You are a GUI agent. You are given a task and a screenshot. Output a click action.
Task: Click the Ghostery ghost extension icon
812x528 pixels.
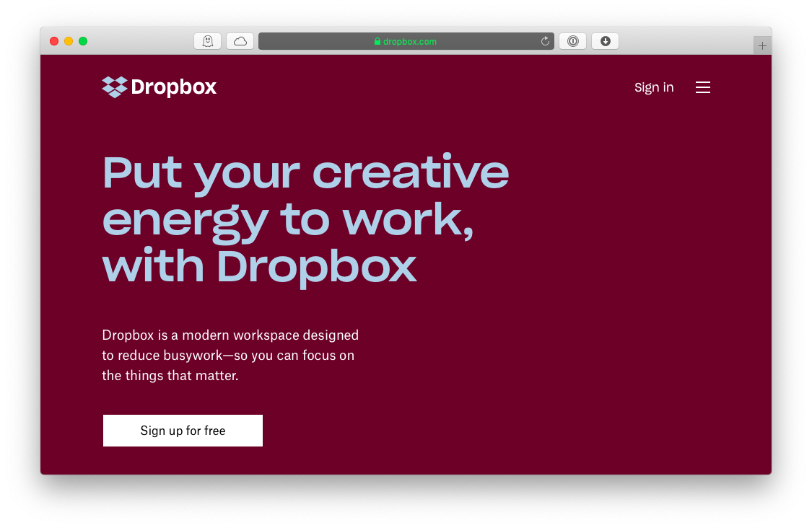point(208,41)
